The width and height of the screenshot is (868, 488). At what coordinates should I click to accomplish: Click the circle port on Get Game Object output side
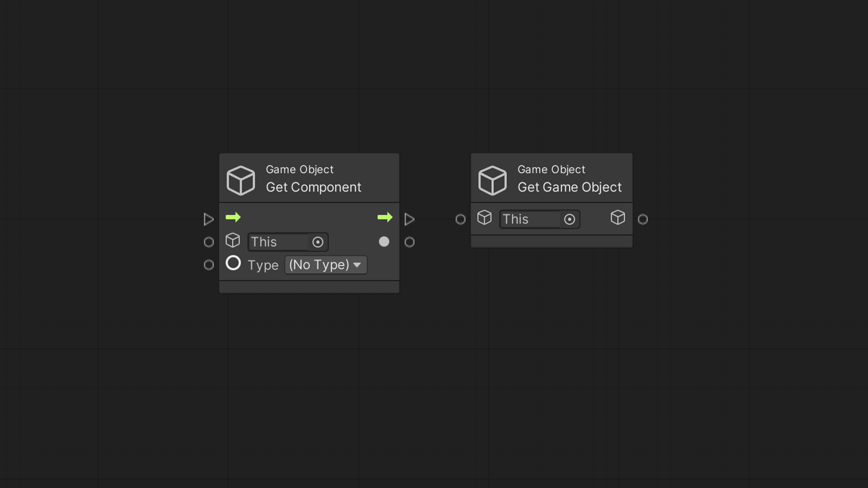[643, 219]
